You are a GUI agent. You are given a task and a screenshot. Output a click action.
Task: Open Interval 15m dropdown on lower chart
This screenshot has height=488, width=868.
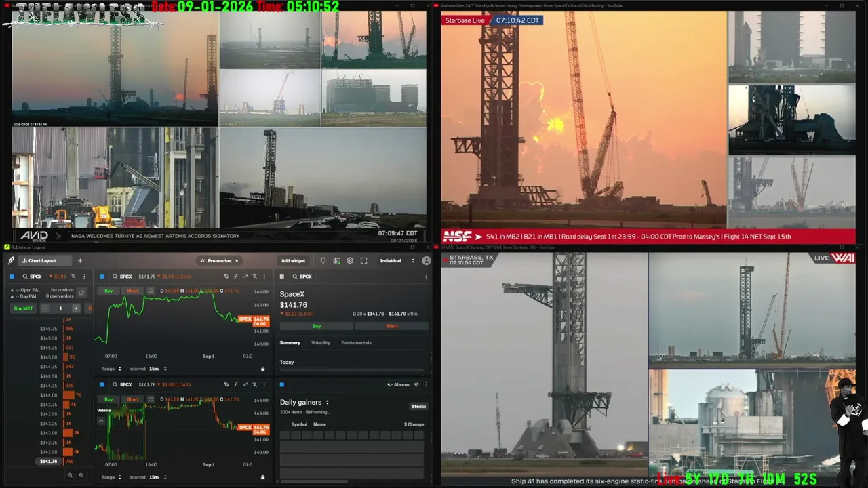146,477
